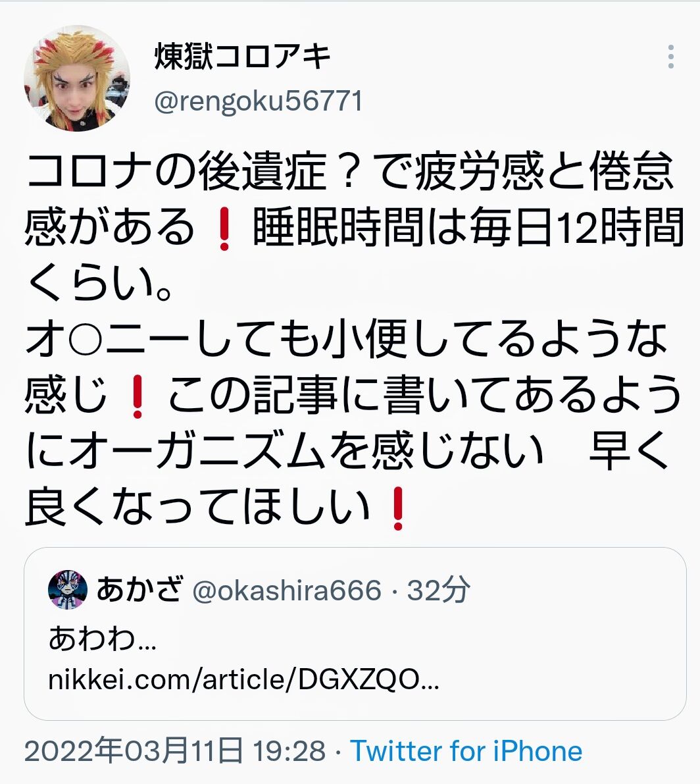The height and width of the screenshot is (784, 700).
Task: Click the tweet's first line starting コロナの後遺症
Action: tap(350, 172)
